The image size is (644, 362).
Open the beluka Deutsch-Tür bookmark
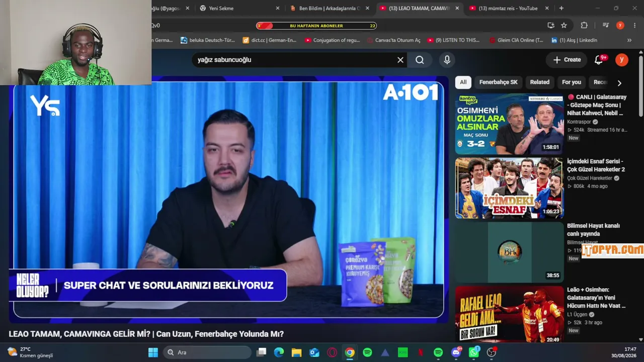[208, 40]
